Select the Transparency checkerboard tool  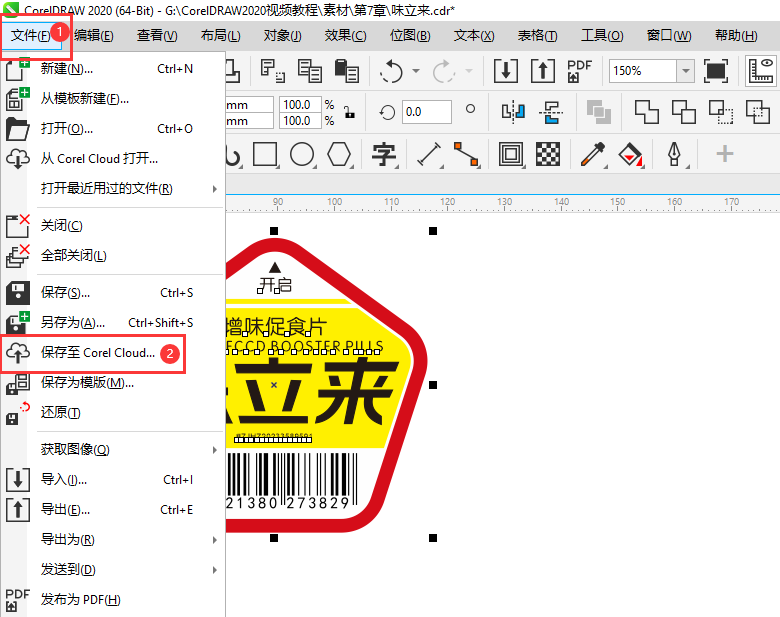pyautogui.click(x=548, y=154)
